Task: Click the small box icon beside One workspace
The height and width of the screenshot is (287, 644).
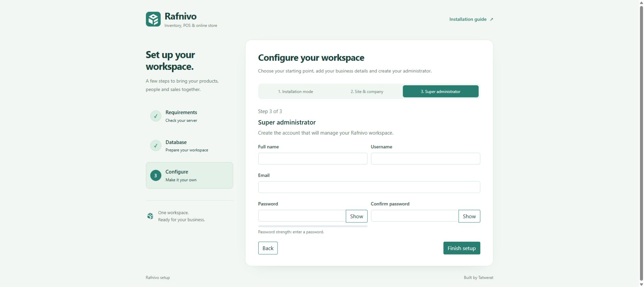Action: (x=150, y=216)
